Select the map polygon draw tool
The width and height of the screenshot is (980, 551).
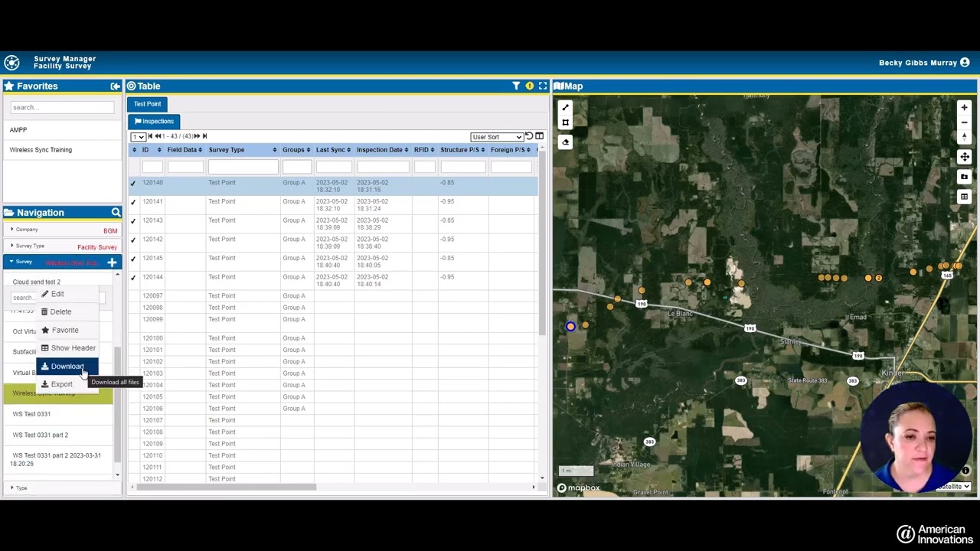point(565,122)
